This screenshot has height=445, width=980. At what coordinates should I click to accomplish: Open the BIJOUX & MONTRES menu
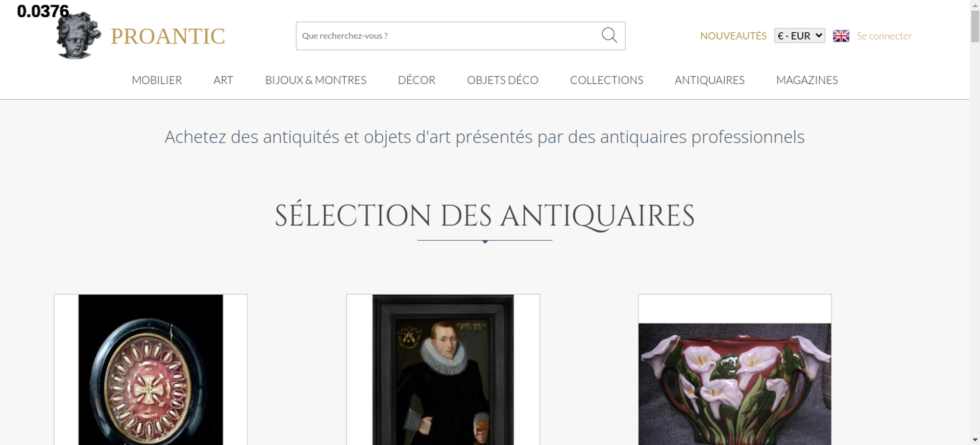coord(316,80)
